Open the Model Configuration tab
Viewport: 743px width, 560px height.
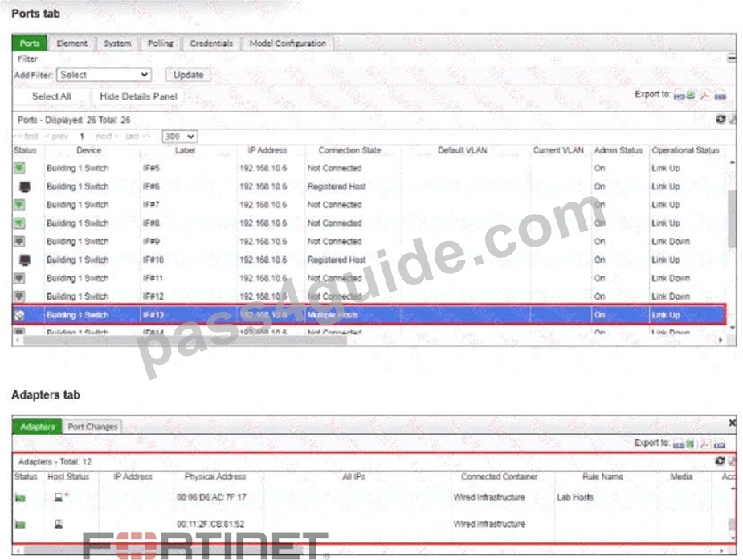click(x=288, y=43)
